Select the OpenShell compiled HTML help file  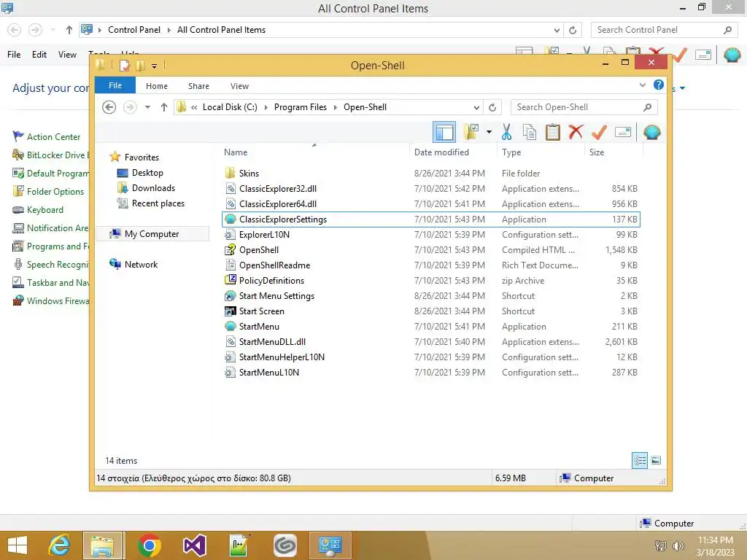(x=431, y=250)
